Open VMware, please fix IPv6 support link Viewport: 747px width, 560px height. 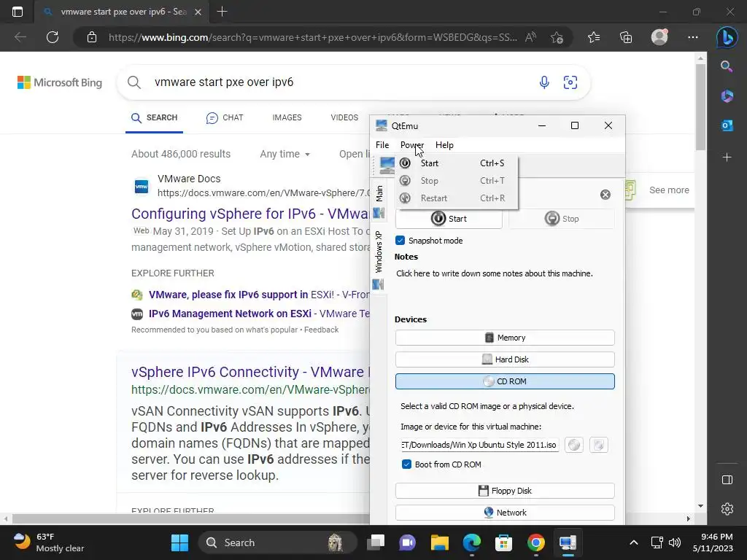(x=258, y=295)
